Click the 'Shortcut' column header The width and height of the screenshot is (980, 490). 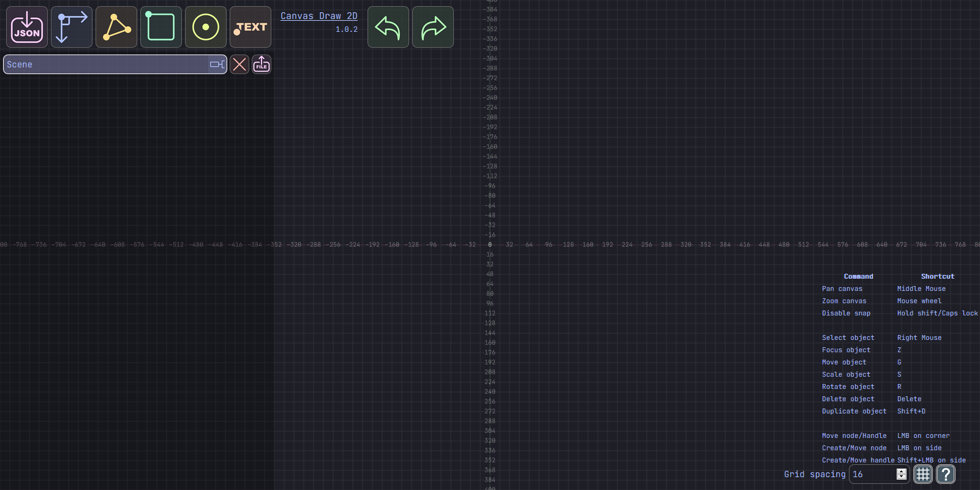click(938, 276)
